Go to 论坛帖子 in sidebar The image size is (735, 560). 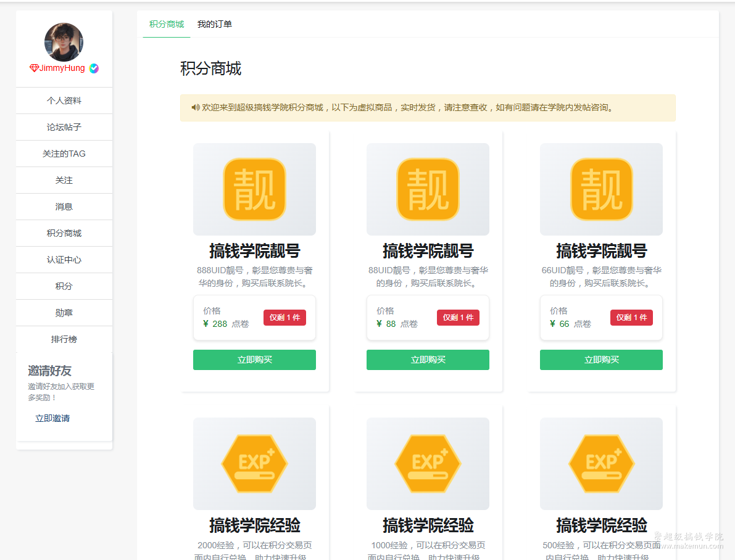click(x=64, y=127)
